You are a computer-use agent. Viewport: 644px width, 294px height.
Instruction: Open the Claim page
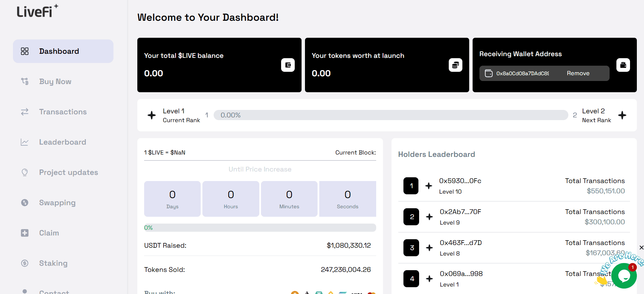coord(49,233)
